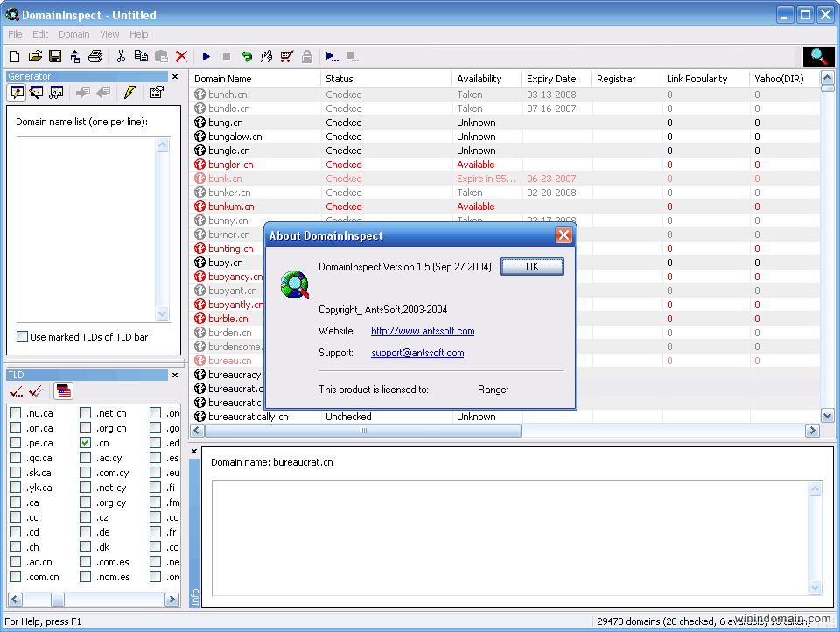The height and width of the screenshot is (632, 840).
Task: Delete selected domains with the red X icon
Action: click(x=182, y=56)
